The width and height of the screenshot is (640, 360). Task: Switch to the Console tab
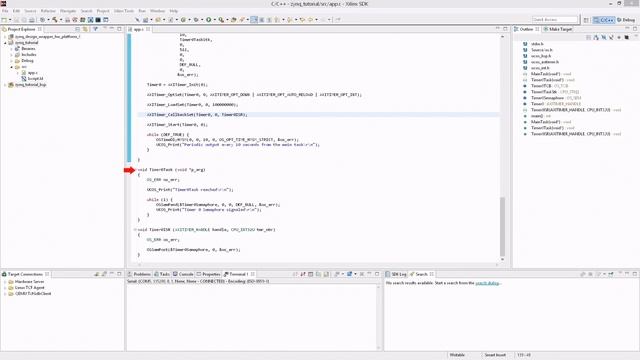tap(183, 274)
